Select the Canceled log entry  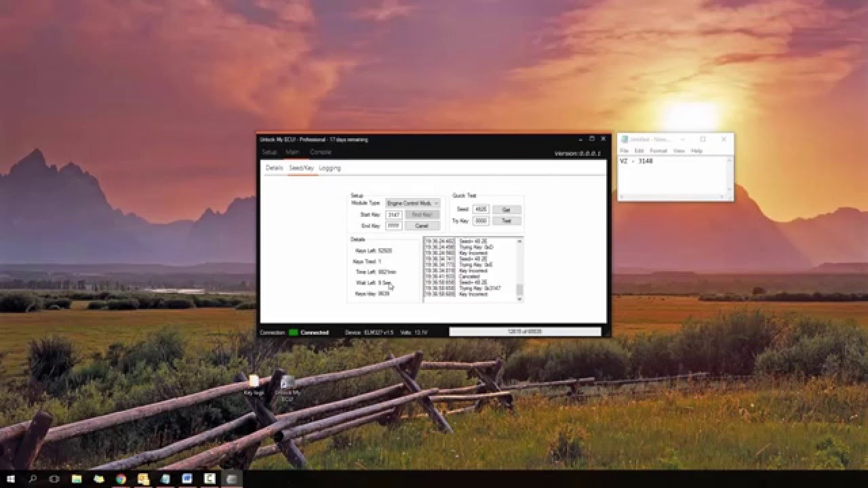coord(469,277)
